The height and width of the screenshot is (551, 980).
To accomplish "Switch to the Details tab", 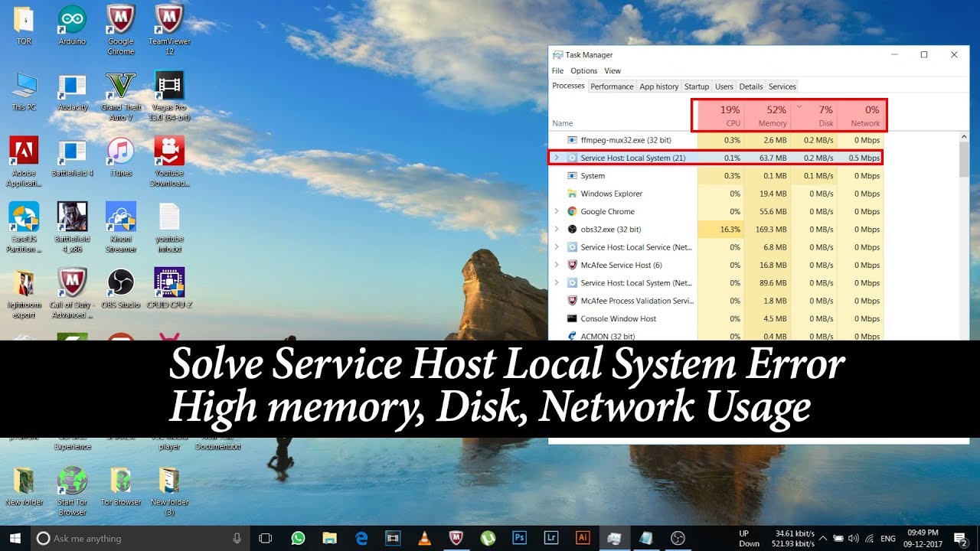I will tap(751, 86).
